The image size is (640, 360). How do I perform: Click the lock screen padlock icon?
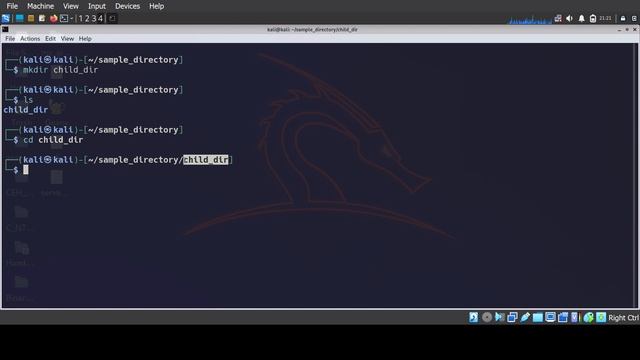623,19
